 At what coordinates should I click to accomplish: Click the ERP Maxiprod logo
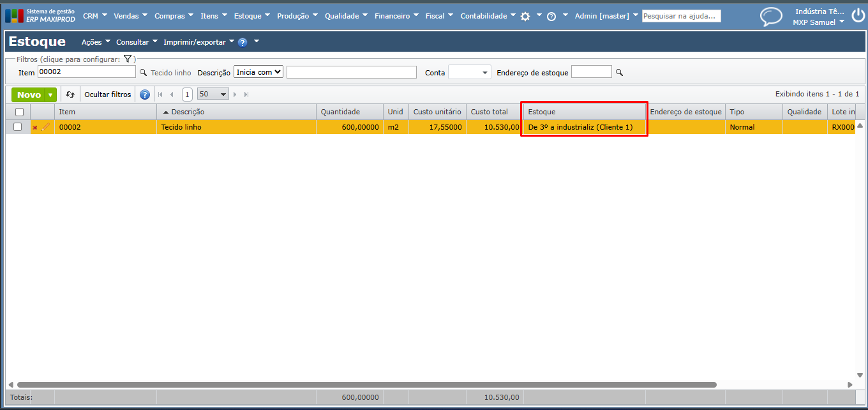coord(40,15)
